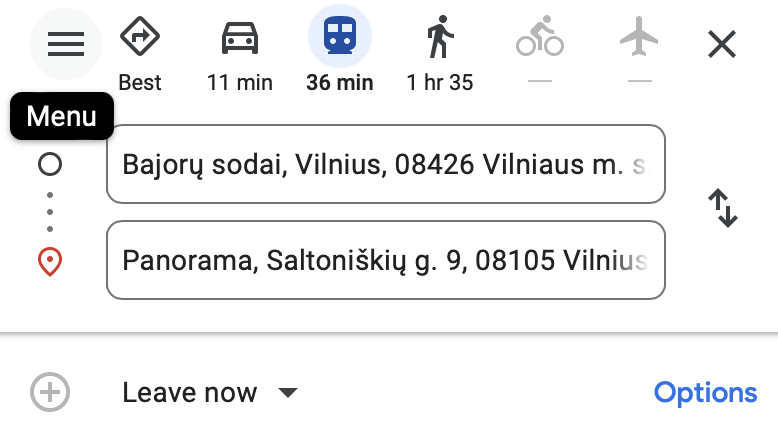This screenshot has height=434, width=778.
Task: Choose the 1 hr 35 walking label
Action: tap(440, 83)
